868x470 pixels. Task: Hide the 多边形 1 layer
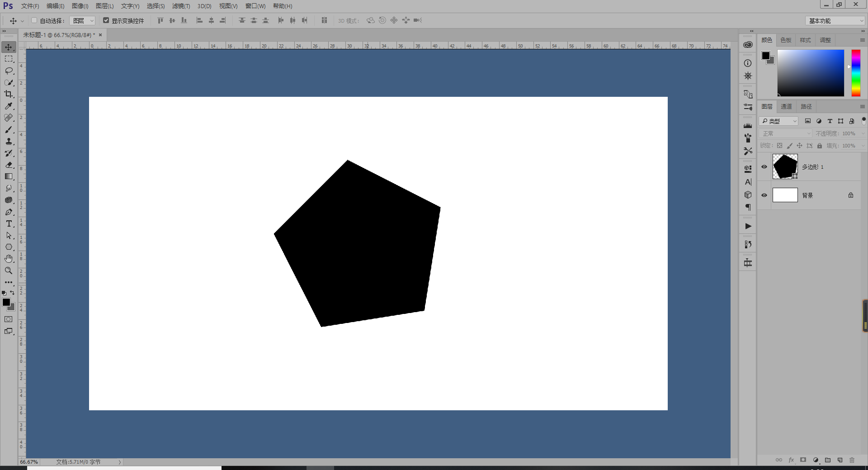pos(764,166)
